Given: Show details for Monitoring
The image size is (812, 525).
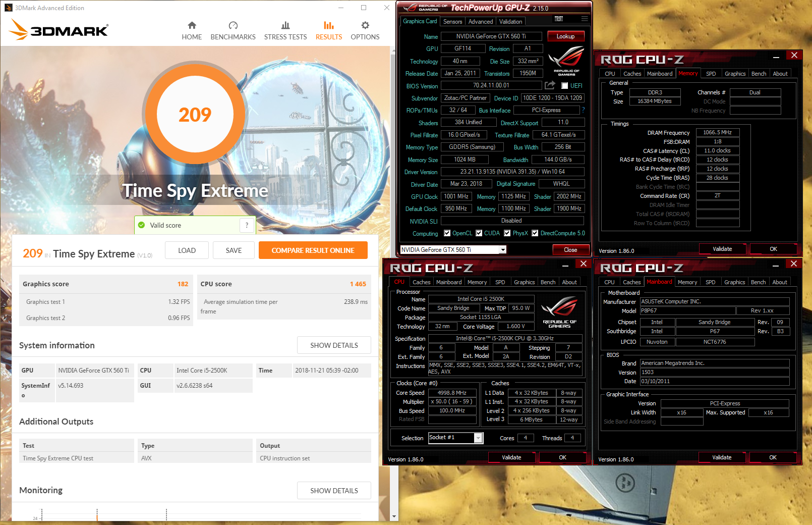Looking at the screenshot, I should pyautogui.click(x=334, y=491).
